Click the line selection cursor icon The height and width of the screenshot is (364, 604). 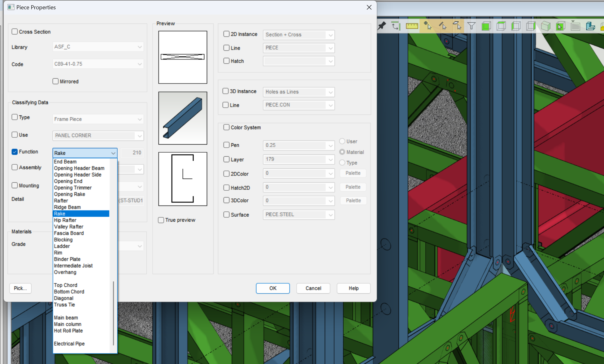click(x=442, y=26)
